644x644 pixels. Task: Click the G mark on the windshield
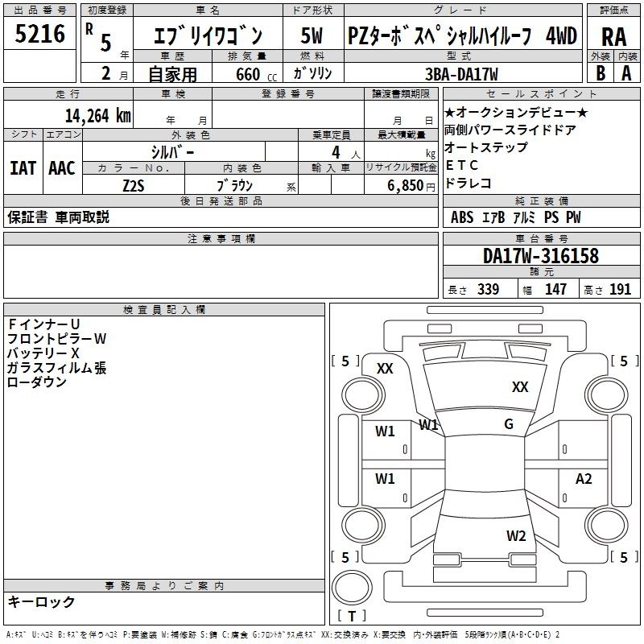click(x=509, y=424)
